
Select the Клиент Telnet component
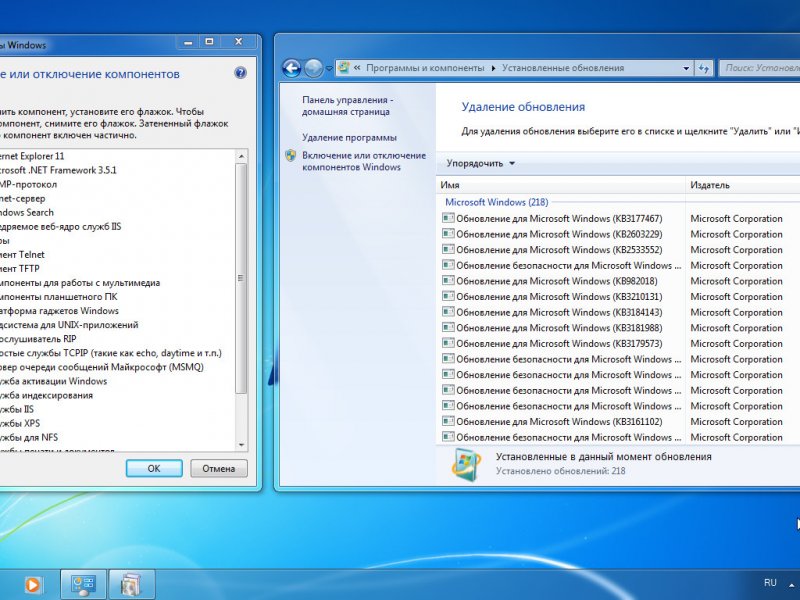pyautogui.click(x=22, y=255)
